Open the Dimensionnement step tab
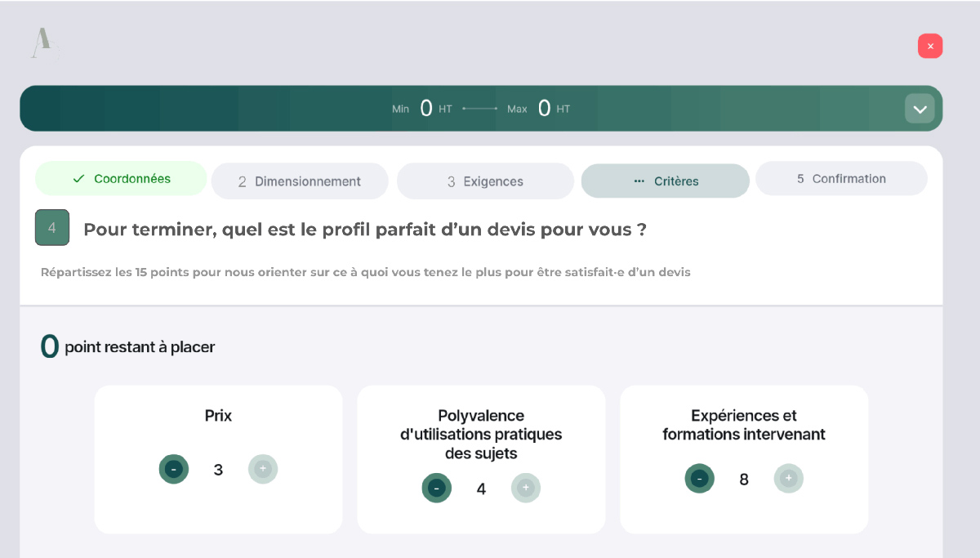The height and width of the screenshot is (558, 980). coord(300,181)
